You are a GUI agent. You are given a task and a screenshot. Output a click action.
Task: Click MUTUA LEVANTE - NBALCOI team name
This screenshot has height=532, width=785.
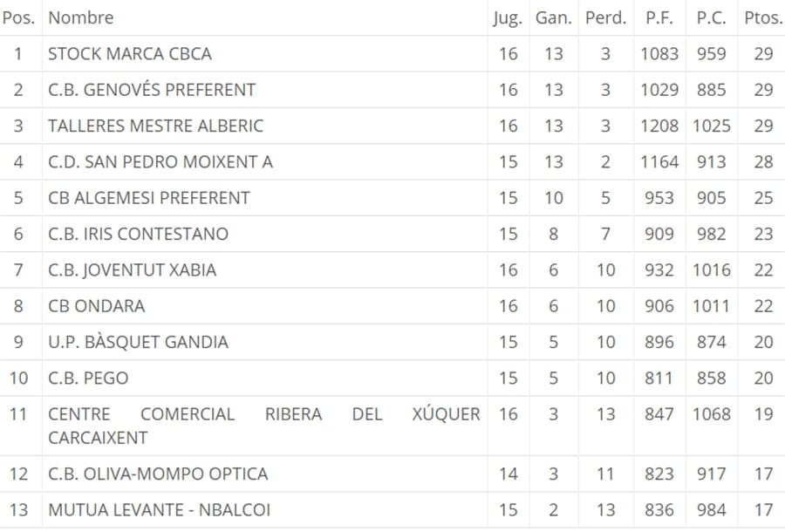pyautogui.click(x=160, y=510)
